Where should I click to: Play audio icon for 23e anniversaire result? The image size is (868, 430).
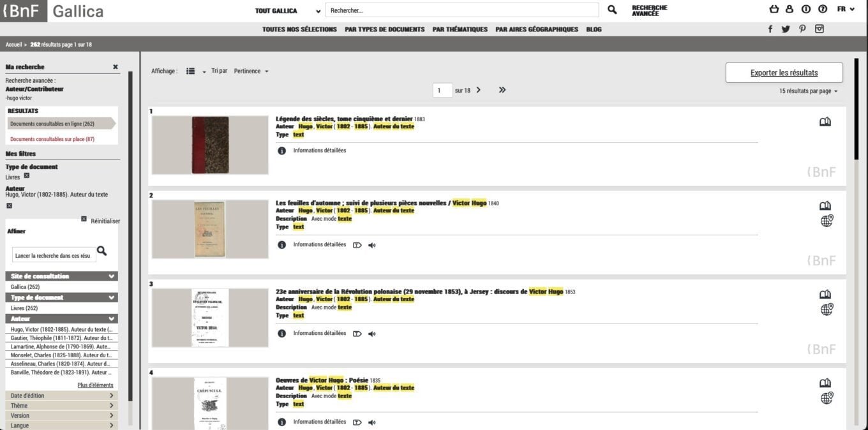tap(372, 334)
